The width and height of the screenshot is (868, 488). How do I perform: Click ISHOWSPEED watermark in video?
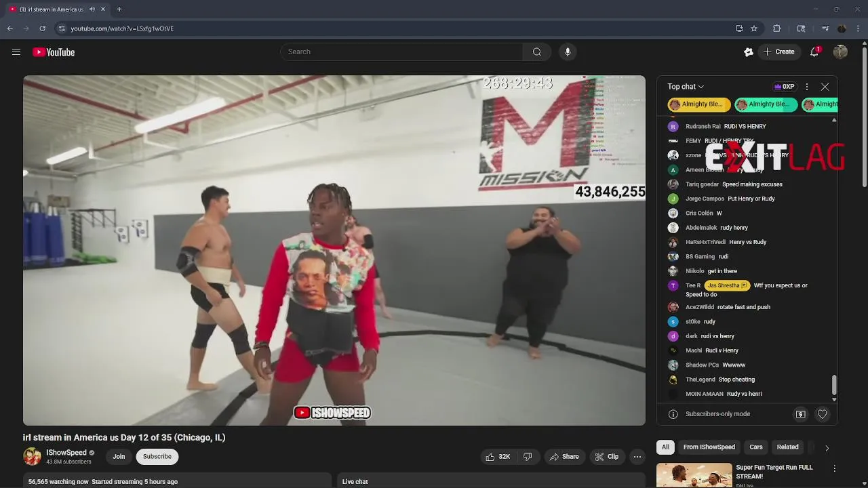click(332, 413)
